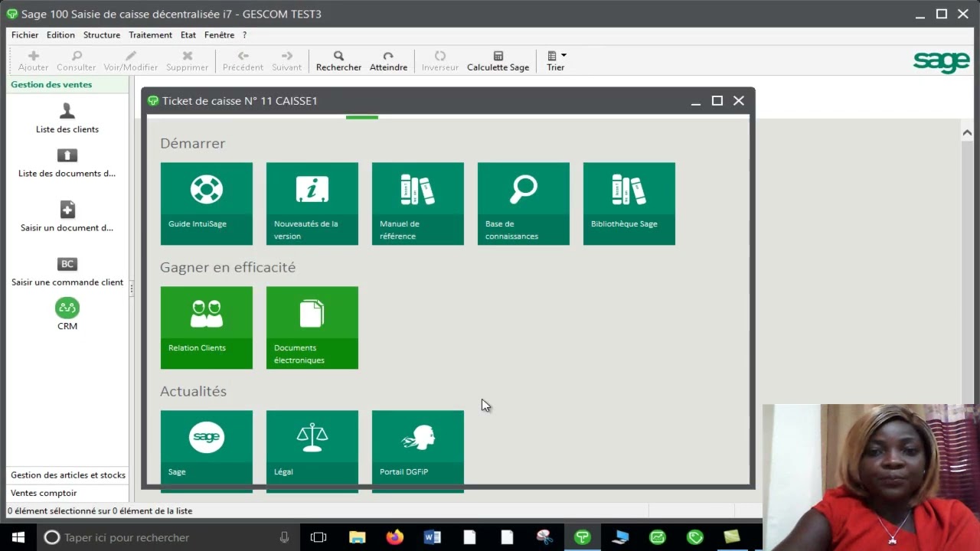This screenshot has height=551, width=980.
Task: Click the Actualités section heading
Action: 193,391
